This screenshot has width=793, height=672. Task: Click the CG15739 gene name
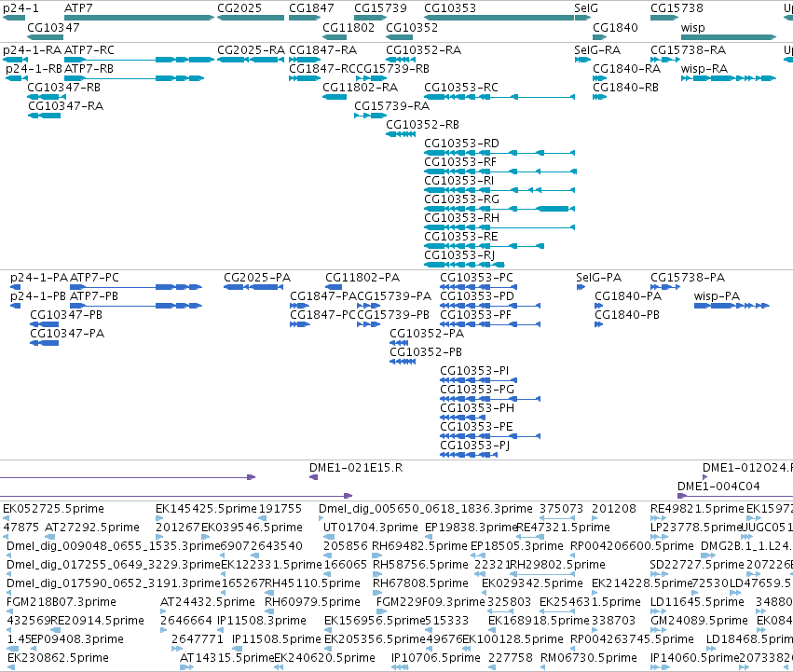(380, 8)
